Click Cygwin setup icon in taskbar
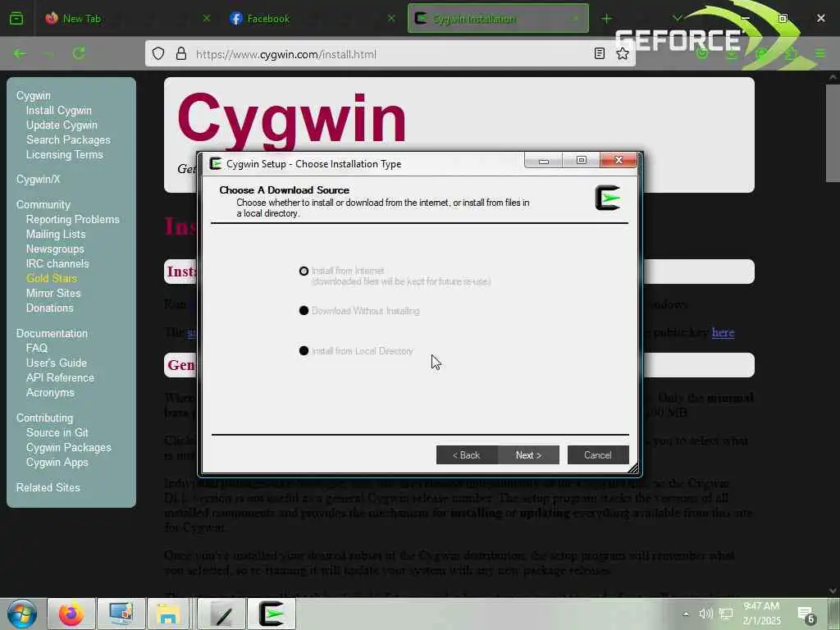 click(272, 614)
